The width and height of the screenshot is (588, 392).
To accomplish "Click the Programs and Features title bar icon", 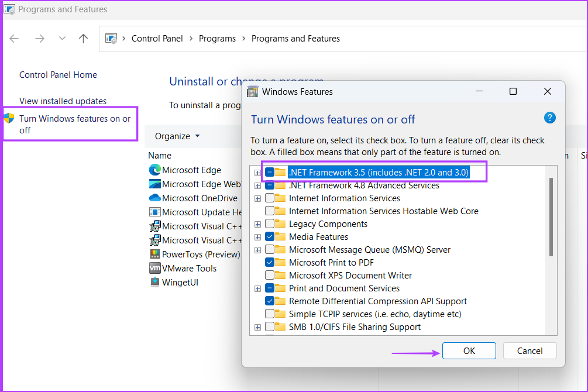I will point(9,9).
